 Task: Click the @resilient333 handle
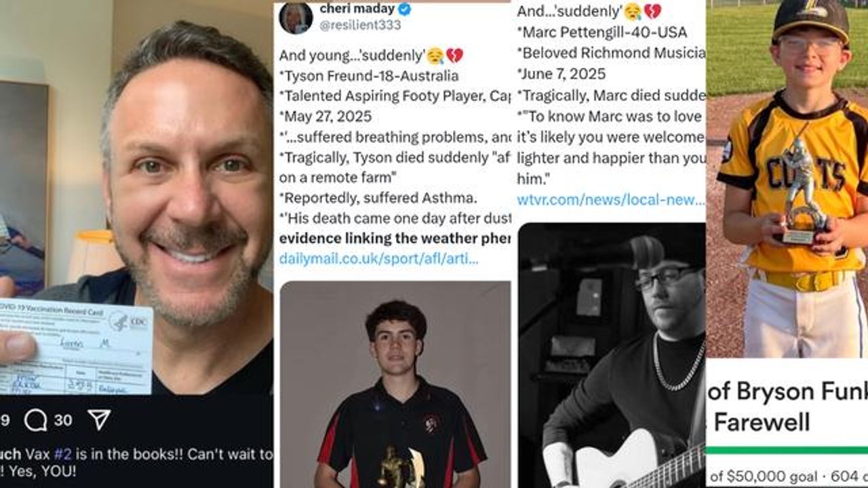pyautogui.click(x=360, y=25)
